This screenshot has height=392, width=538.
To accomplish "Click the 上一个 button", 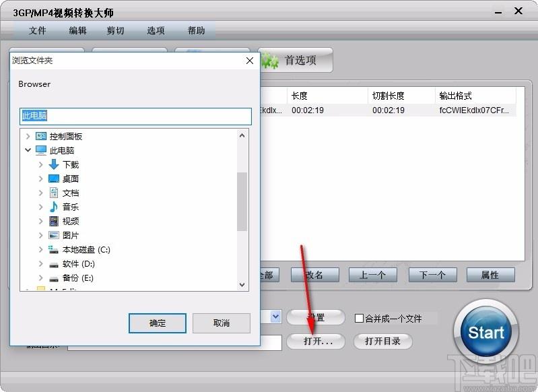I will (x=373, y=275).
